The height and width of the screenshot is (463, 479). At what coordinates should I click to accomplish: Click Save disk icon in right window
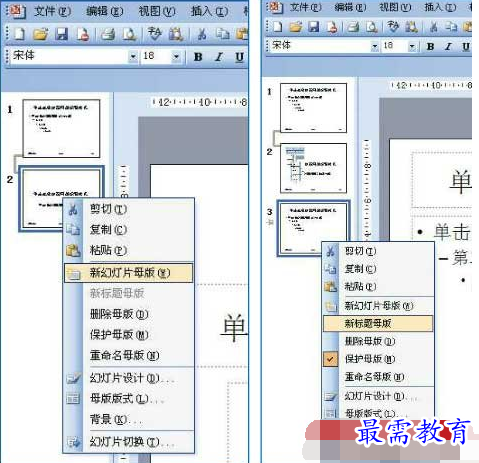[x=313, y=27]
